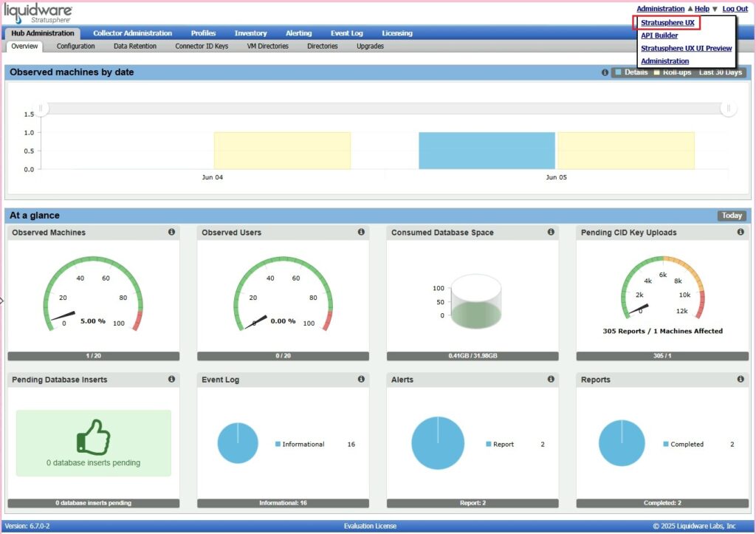Show info for Consumed Database Space card
This screenshot has height=534, width=756.
551,232
